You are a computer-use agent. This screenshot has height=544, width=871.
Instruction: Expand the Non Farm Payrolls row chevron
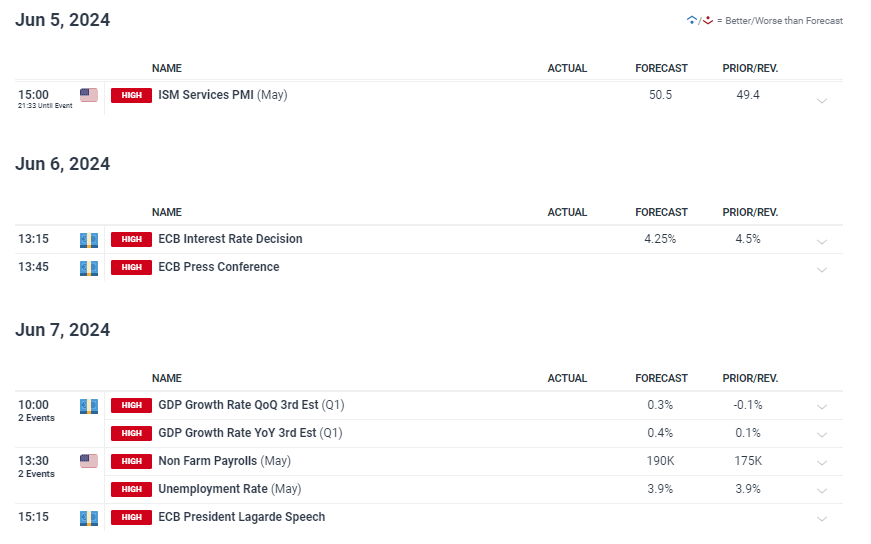822,463
